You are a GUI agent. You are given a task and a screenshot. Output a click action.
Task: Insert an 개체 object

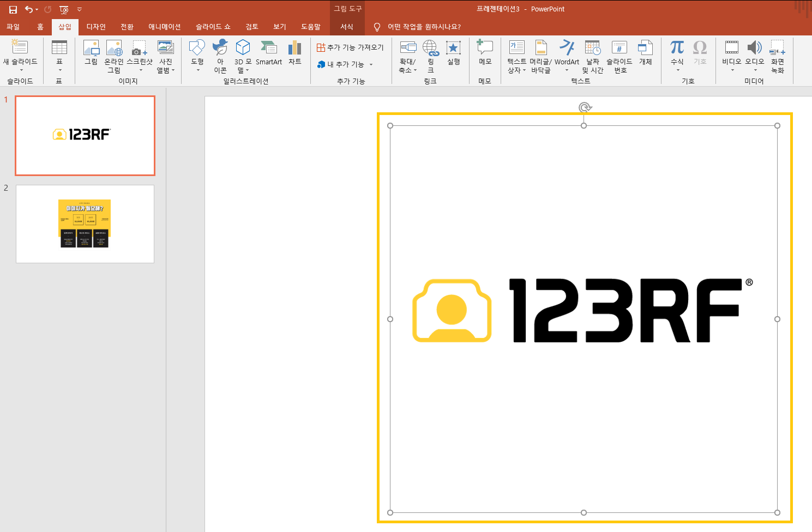(x=646, y=53)
